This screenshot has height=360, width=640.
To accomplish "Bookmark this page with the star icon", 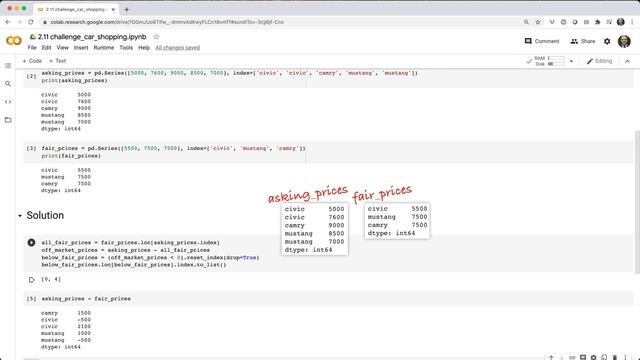I will [x=538, y=22].
